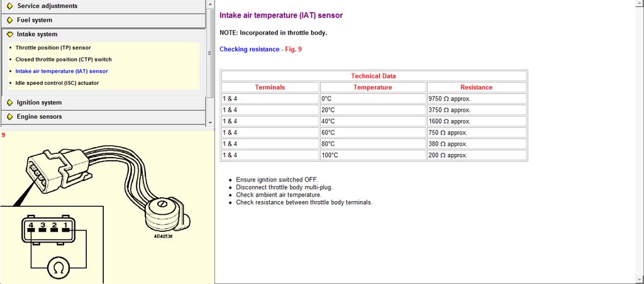This screenshot has width=644, height=284.
Task: Expand the Service adjustments section
Action: click(47, 6)
